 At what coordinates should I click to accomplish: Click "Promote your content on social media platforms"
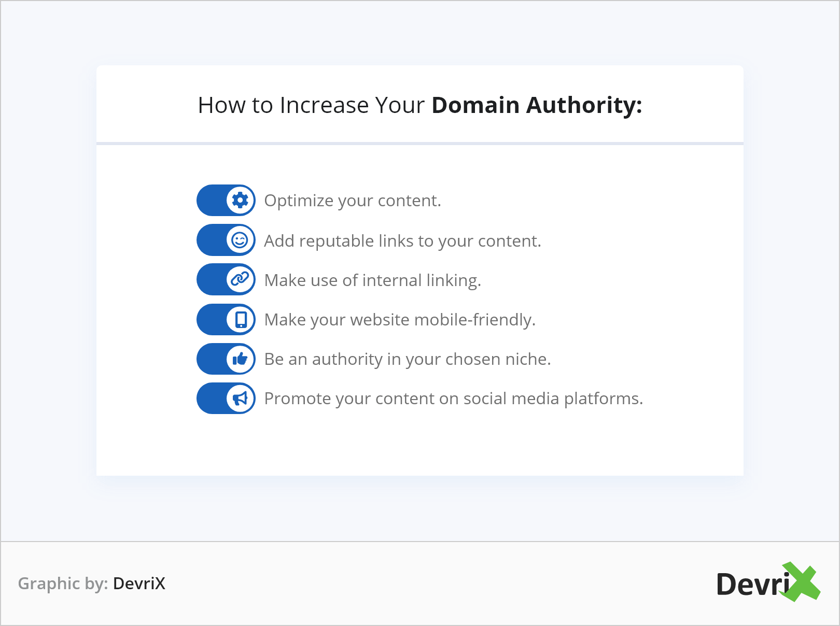coord(453,399)
